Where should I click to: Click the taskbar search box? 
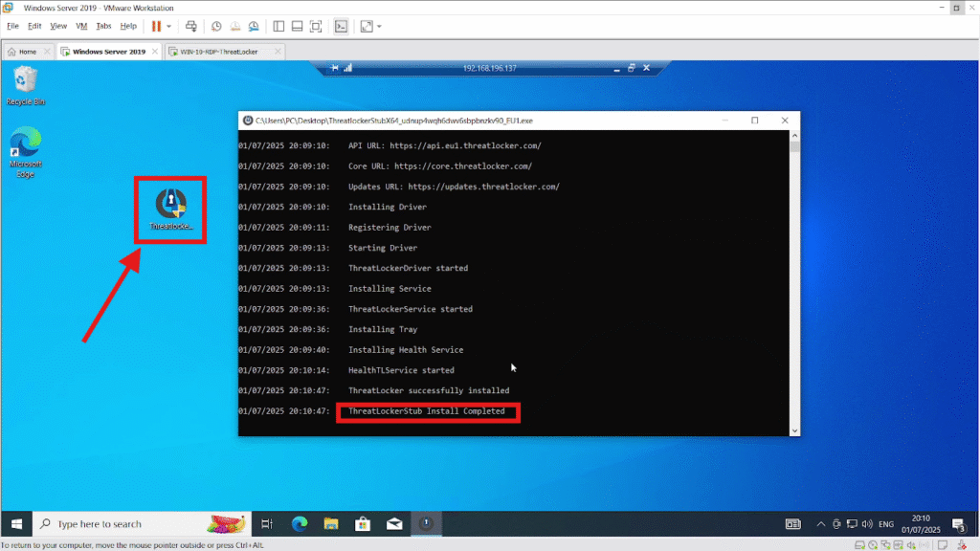click(x=142, y=524)
